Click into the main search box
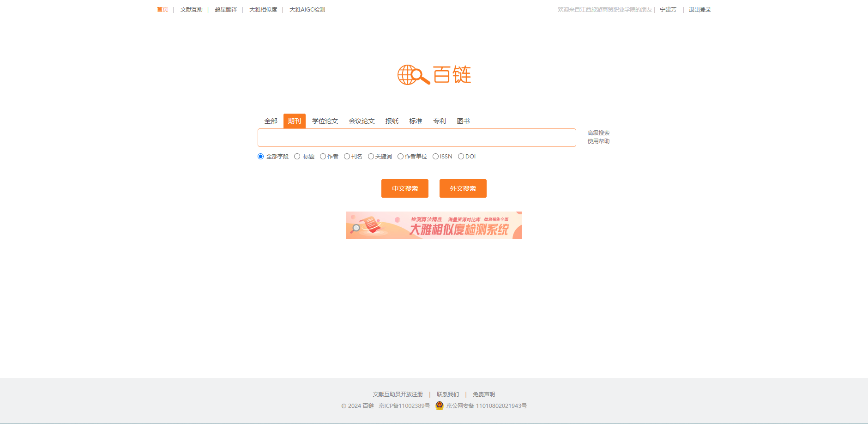This screenshot has height=424, width=868. [x=416, y=138]
